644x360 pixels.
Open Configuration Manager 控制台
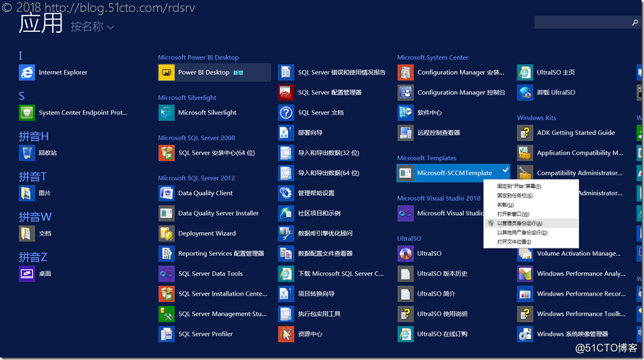(x=452, y=92)
